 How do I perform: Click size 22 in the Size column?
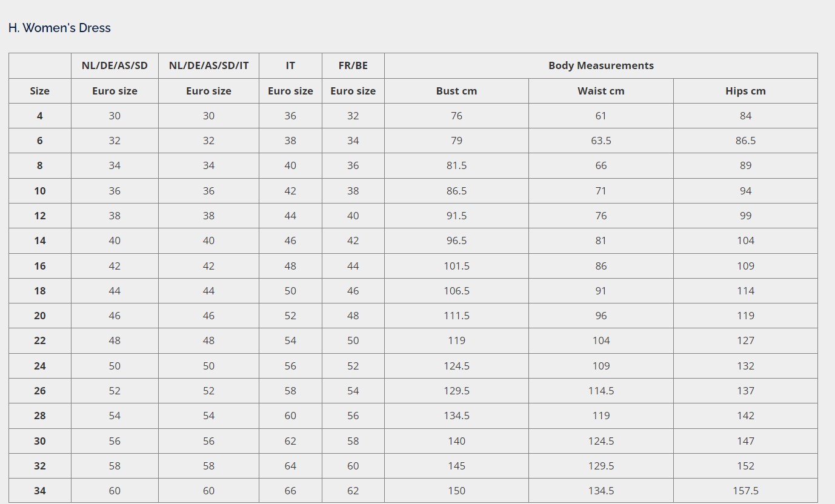tap(39, 340)
